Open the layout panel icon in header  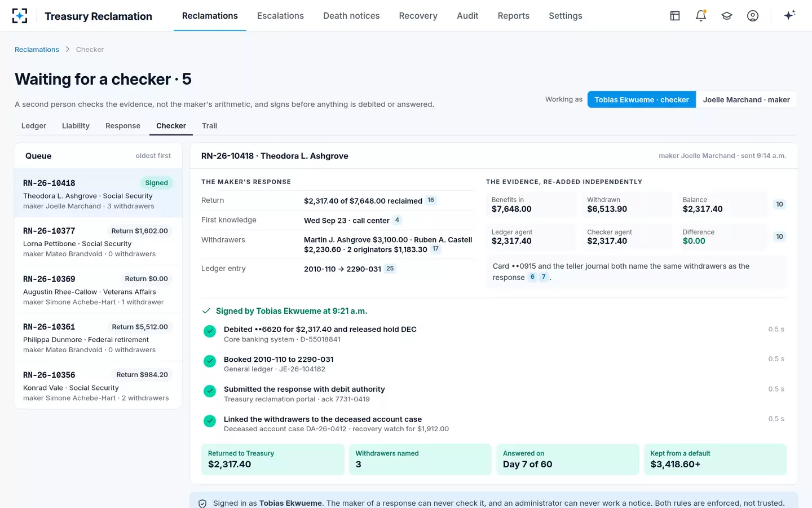click(675, 16)
